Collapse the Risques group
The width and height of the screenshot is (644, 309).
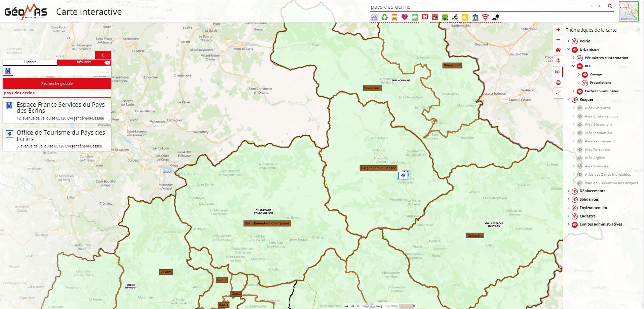point(569,100)
